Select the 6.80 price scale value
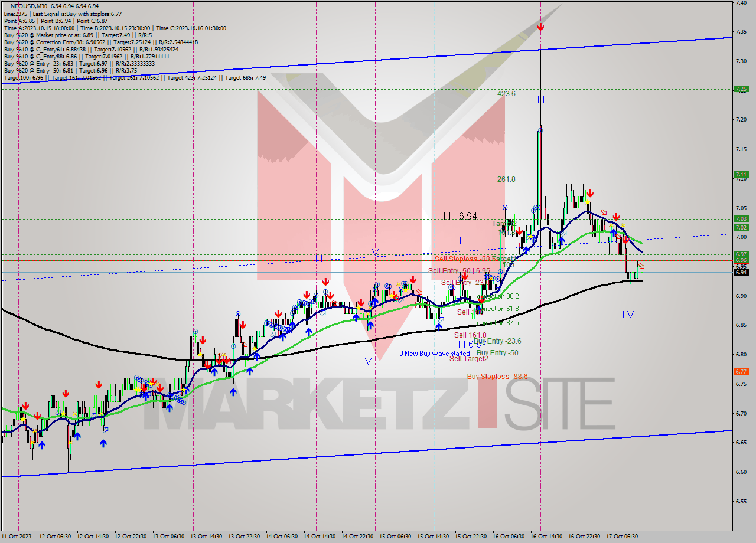Image resolution: width=756 pixels, height=543 pixels. pos(741,354)
